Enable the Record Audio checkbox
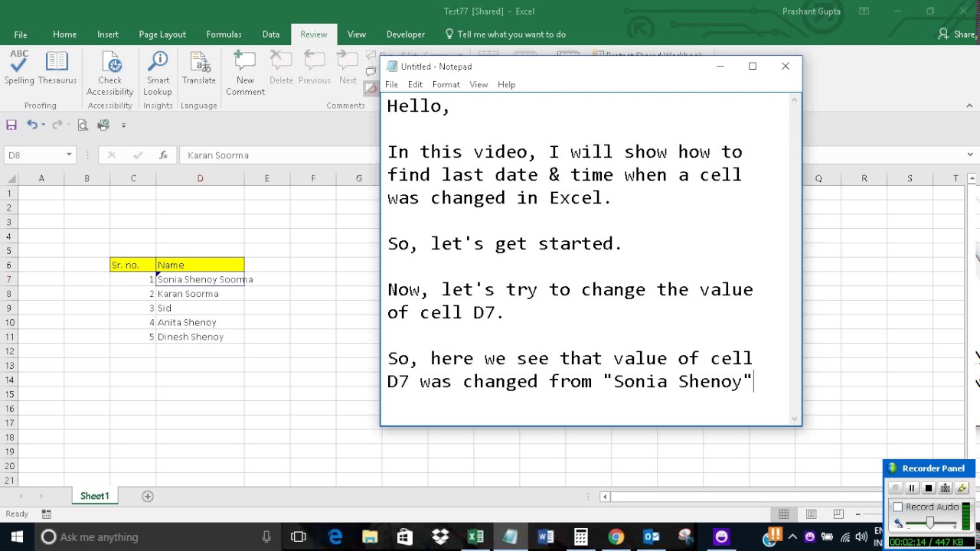The width and height of the screenshot is (980, 551). tap(898, 507)
